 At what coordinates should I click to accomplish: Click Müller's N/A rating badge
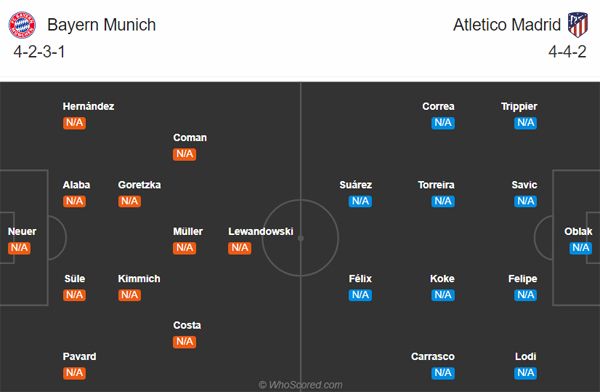click(x=184, y=248)
